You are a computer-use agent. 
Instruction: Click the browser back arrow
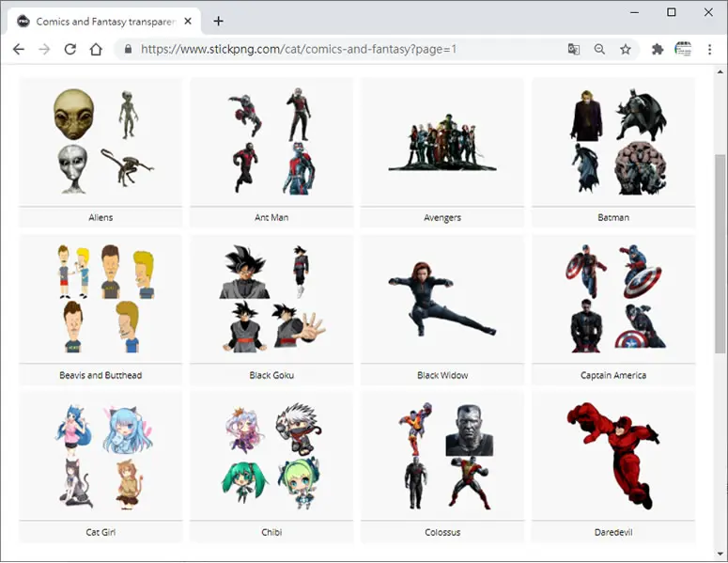point(19,49)
